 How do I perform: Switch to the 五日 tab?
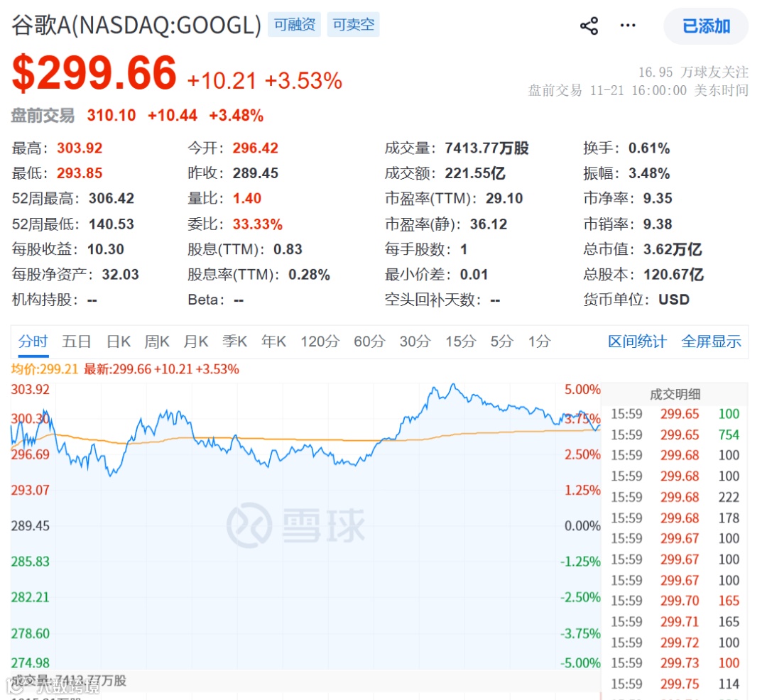tap(76, 341)
